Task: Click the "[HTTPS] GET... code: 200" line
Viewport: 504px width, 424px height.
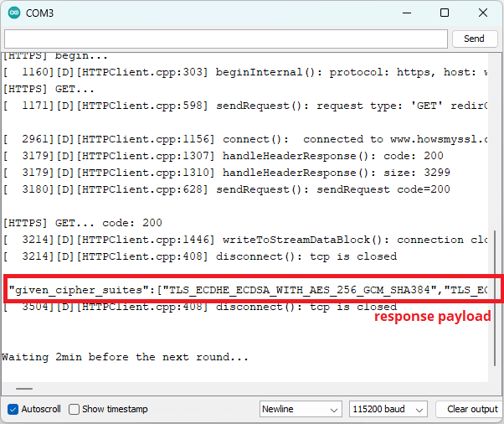Action: click(83, 223)
